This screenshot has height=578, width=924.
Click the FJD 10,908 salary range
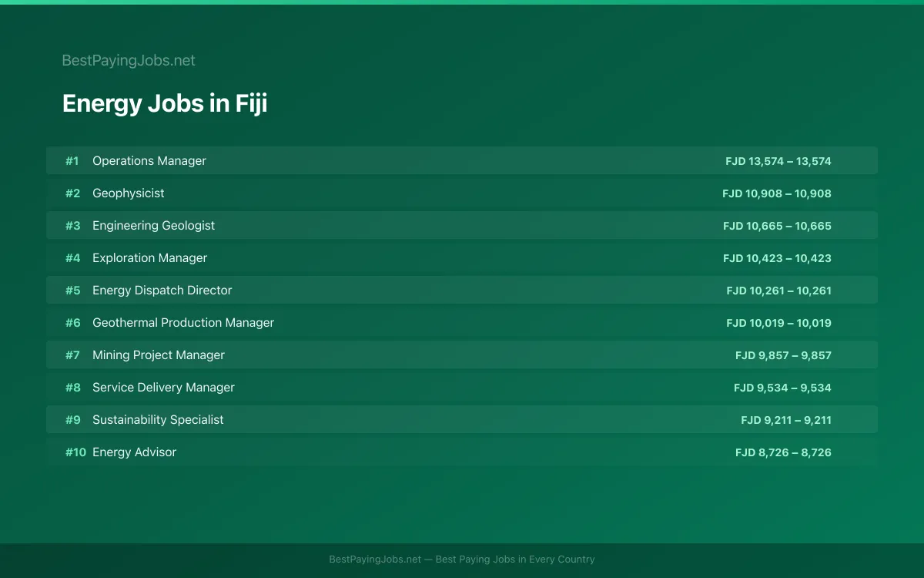(x=777, y=193)
